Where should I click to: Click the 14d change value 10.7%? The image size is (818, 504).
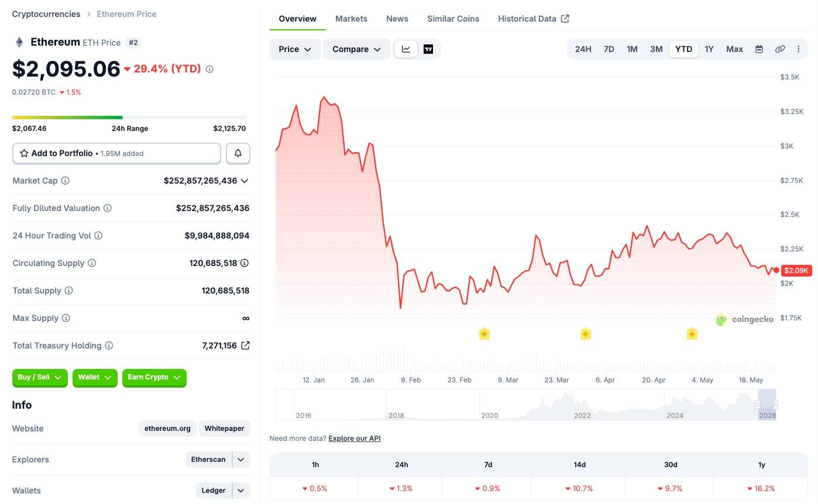[579, 488]
